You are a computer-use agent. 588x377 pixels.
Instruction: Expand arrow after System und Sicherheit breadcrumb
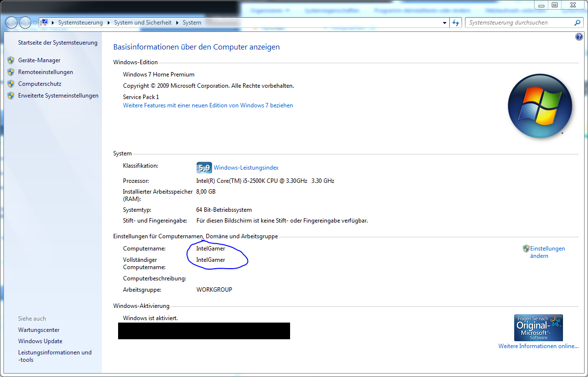coord(177,23)
